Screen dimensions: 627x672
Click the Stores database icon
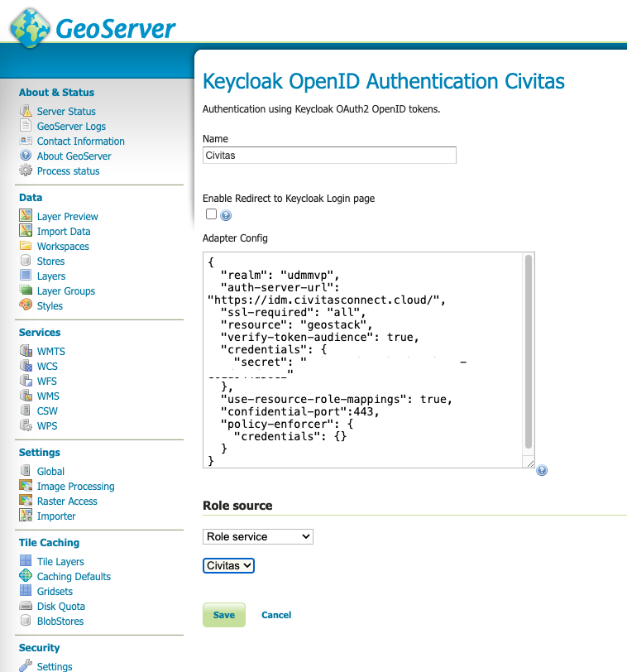26,260
